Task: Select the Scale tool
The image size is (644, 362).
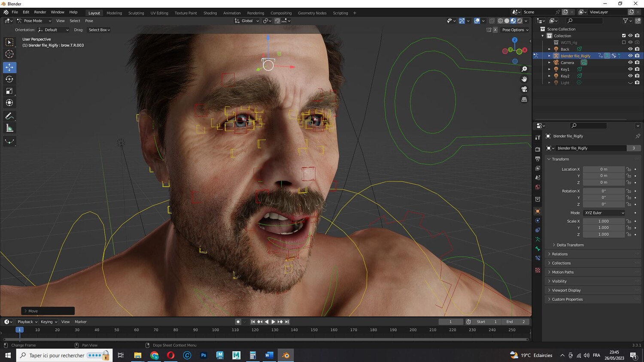Action: [9, 91]
